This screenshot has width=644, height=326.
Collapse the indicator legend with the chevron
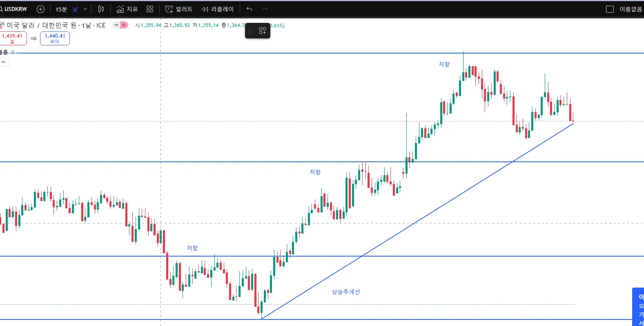pos(4,62)
